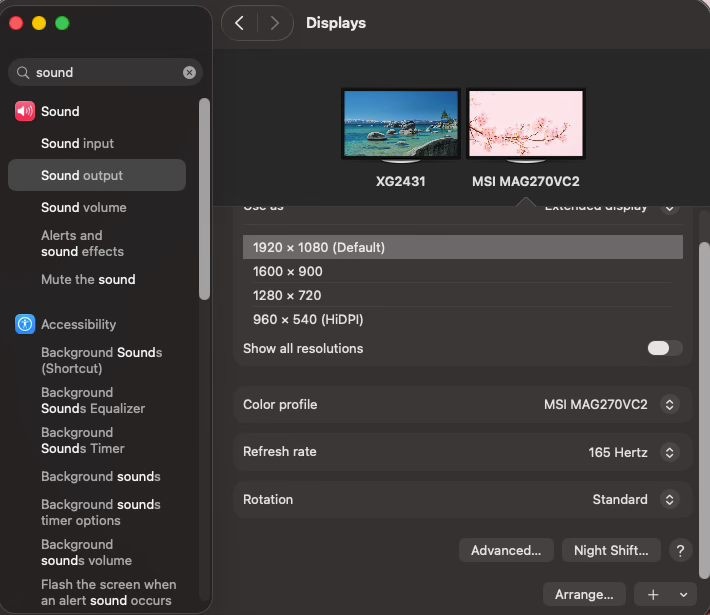Choose the 1600 × 900 resolution

click(463, 271)
